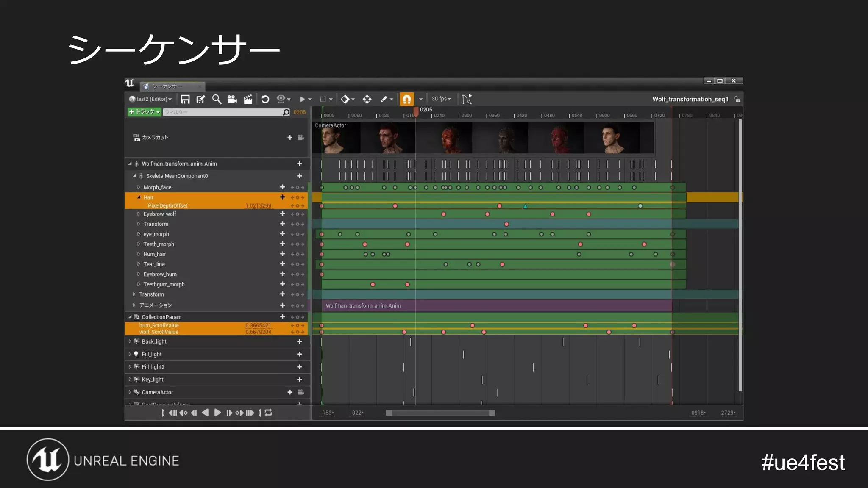Click the camera lock icon on カメラカット row
This screenshot has width=868, height=488.
pyautogui.click(x=301, y=137)
